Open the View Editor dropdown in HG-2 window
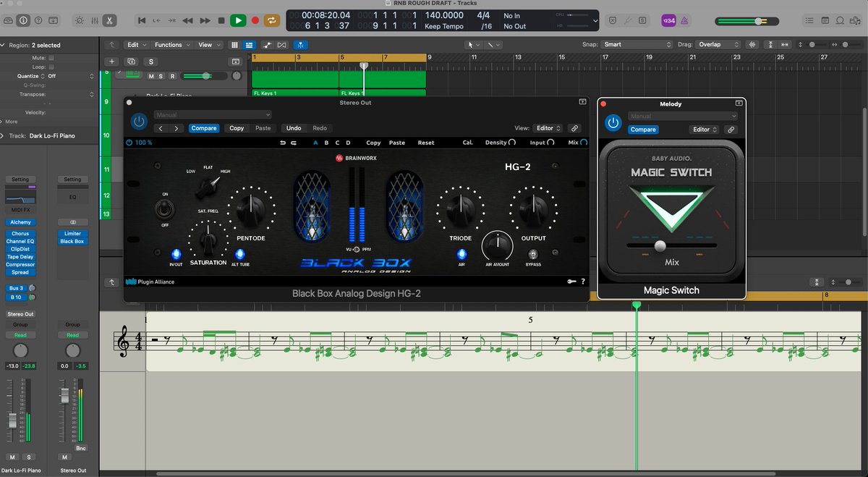The width and height of the screenshot is (868, 477). [x=548, y=128]
